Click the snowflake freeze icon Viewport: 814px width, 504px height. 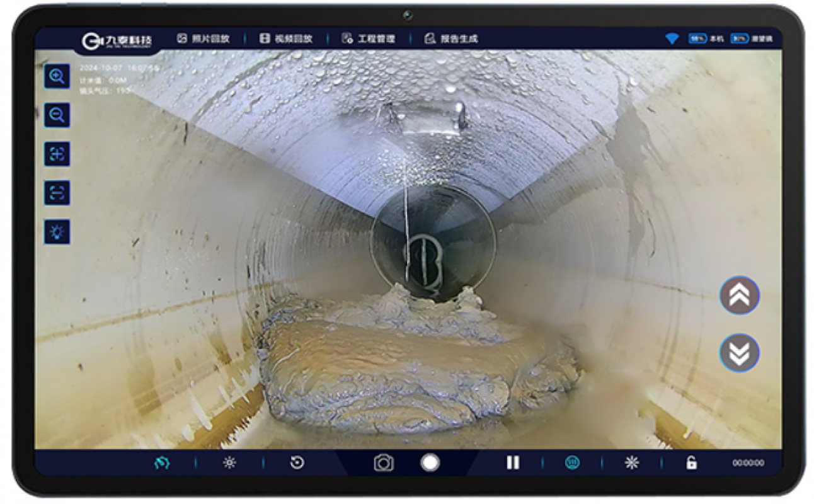(x=631, y=463)
